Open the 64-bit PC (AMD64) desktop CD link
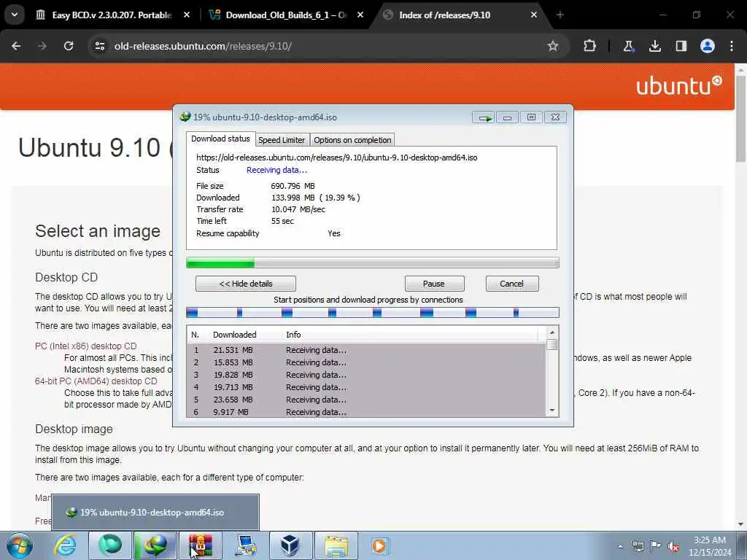This screenshot has width=747, height=560. point(96,381)
